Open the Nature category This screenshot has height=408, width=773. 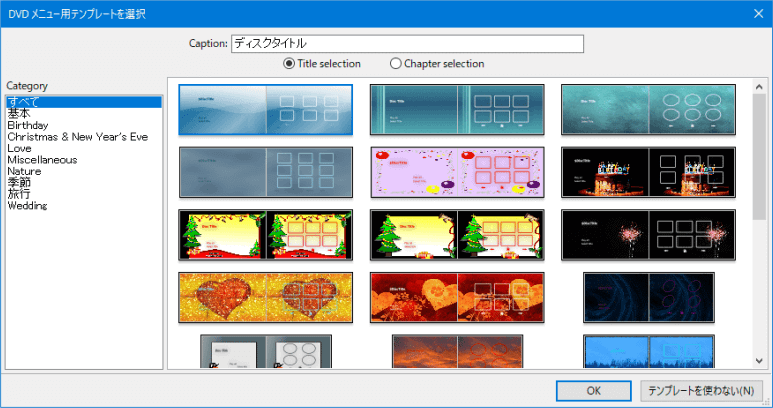[24, 171]
